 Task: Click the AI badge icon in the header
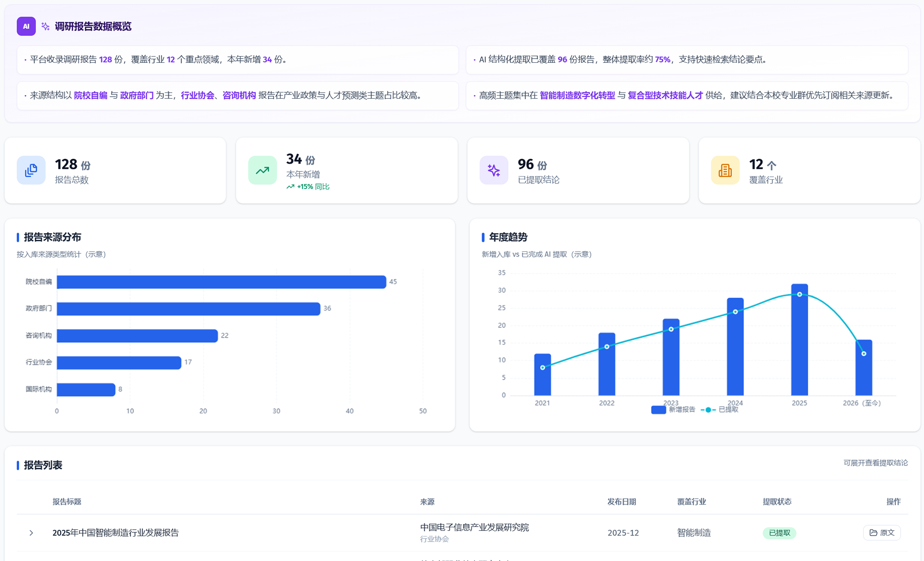26,26
